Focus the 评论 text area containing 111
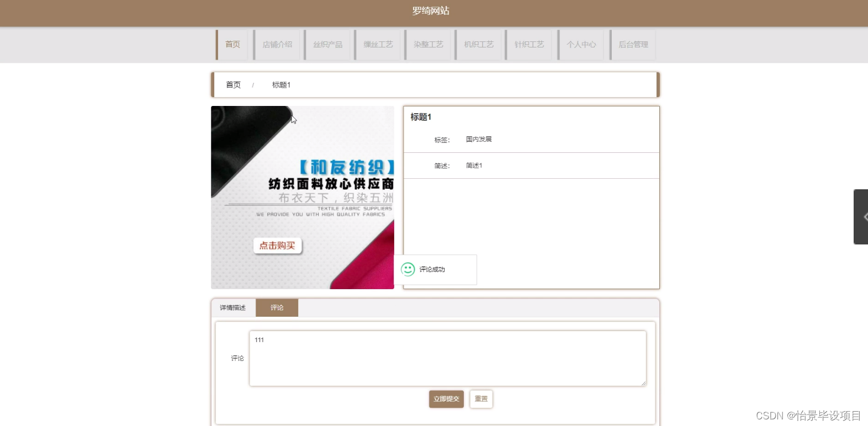This screenshot has height=426, width=868. tap(448, 358)
